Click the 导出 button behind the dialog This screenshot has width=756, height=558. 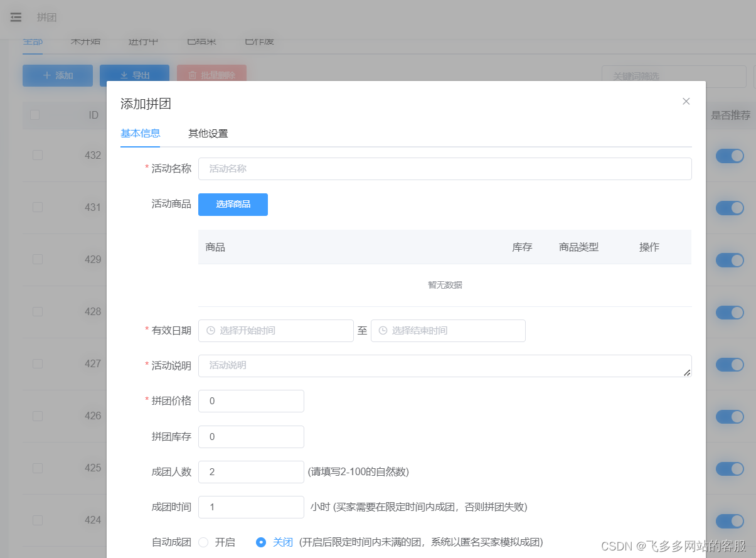pos(134,75)
